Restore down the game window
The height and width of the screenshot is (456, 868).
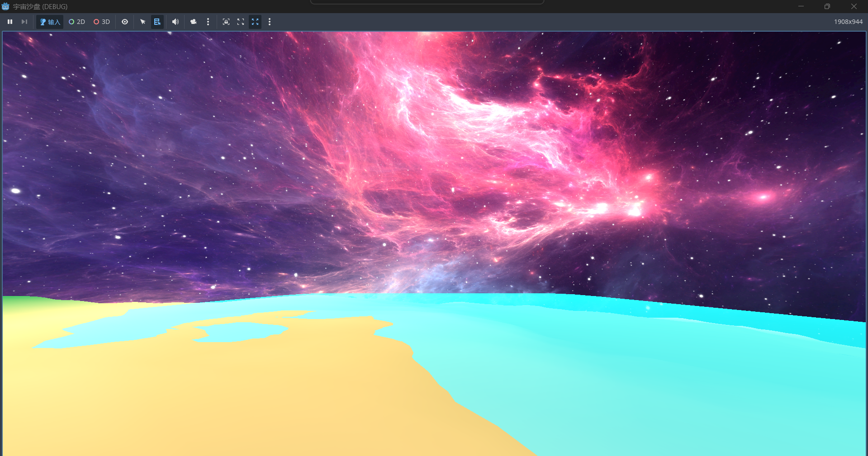[827, 6]
